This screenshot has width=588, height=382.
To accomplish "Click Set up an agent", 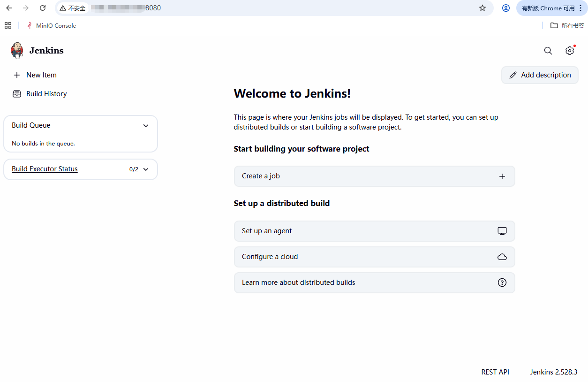I will [x=374, y=231].
